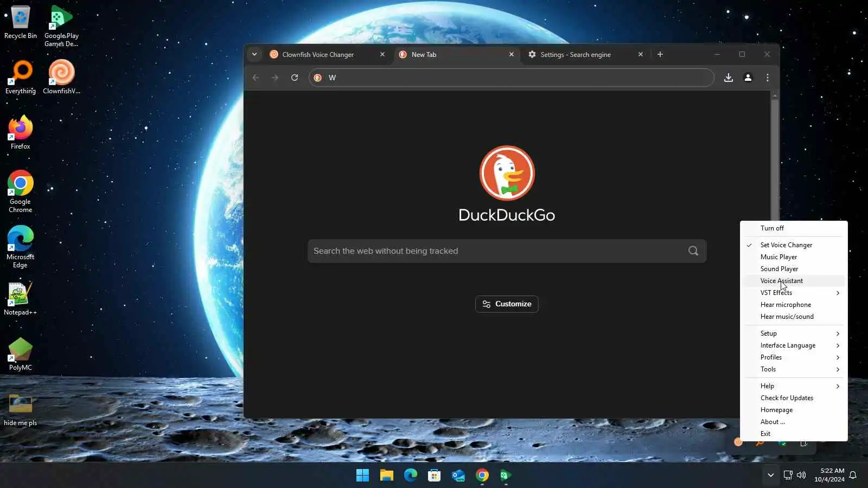Open the clock and date flyout
This screenshot has height=488, width=868.
[x=829, y=475]
